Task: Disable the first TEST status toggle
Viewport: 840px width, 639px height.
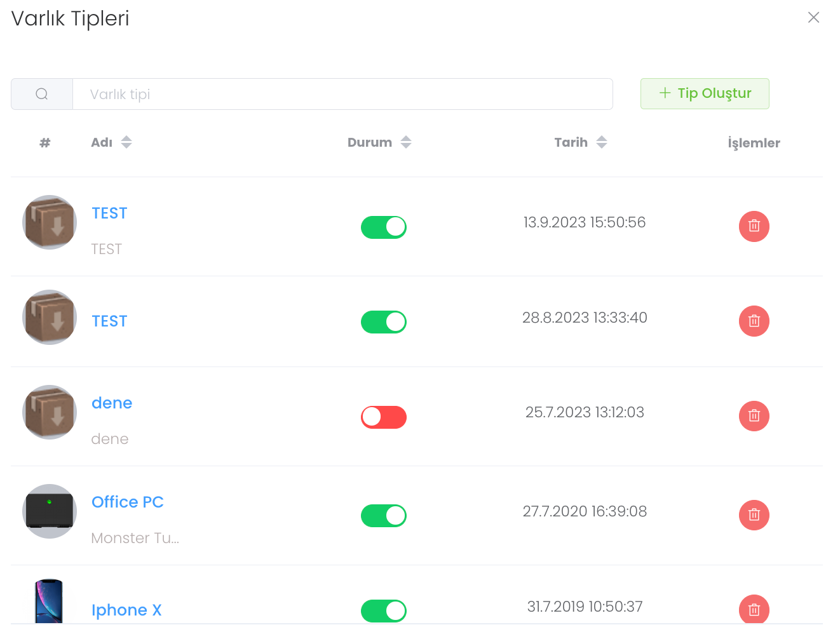Action: pyautogui.click(x=384, y=227)
